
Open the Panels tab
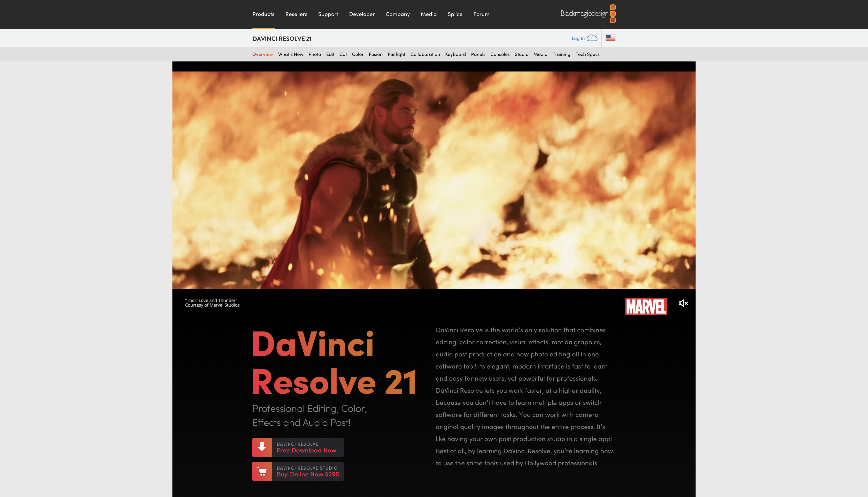click(x=478, y=54)
